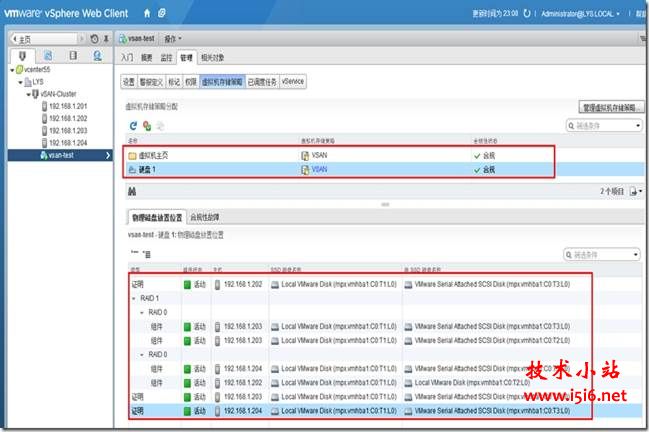Collapse the second RAID 0 node
This screenshot has width=649, height=432.
142,355
